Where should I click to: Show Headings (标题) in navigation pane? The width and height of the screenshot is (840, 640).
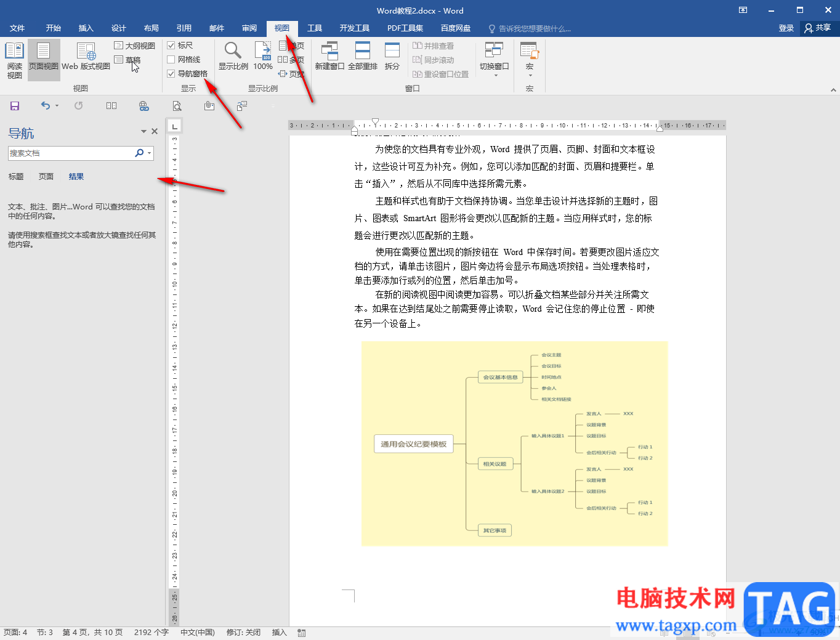coord(16,177)
